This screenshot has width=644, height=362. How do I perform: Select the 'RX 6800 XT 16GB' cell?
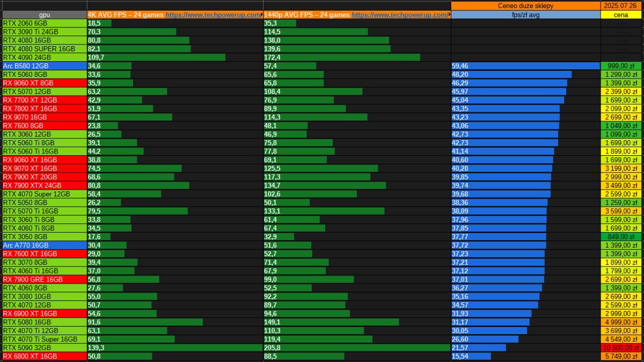click(x=45, y=356)
